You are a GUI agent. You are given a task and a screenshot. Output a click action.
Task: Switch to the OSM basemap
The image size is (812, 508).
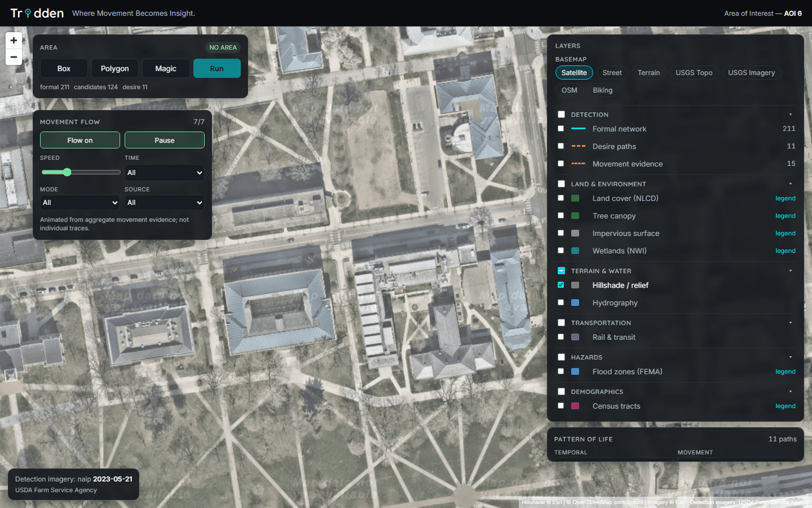[569, 90]
